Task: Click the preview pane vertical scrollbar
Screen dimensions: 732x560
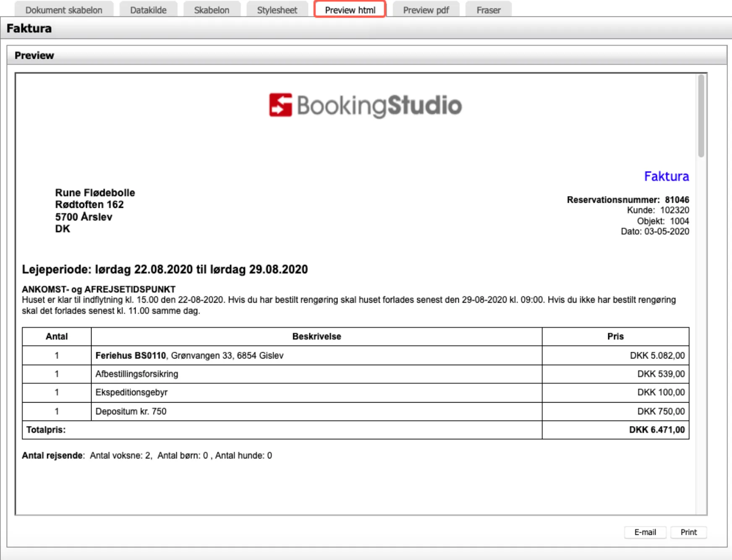Action: [x=701, y=117]
